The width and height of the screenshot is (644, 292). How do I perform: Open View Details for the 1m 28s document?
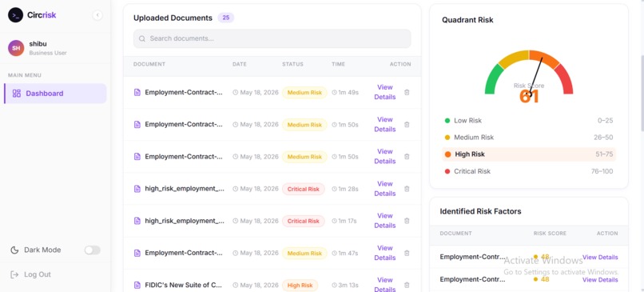pyautogui.click(x=385, y=188)
